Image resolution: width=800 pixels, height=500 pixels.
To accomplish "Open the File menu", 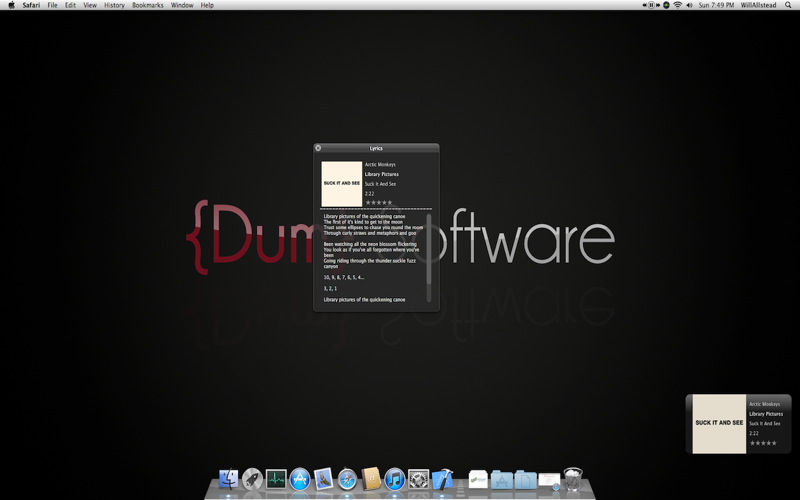I will 53,5.
